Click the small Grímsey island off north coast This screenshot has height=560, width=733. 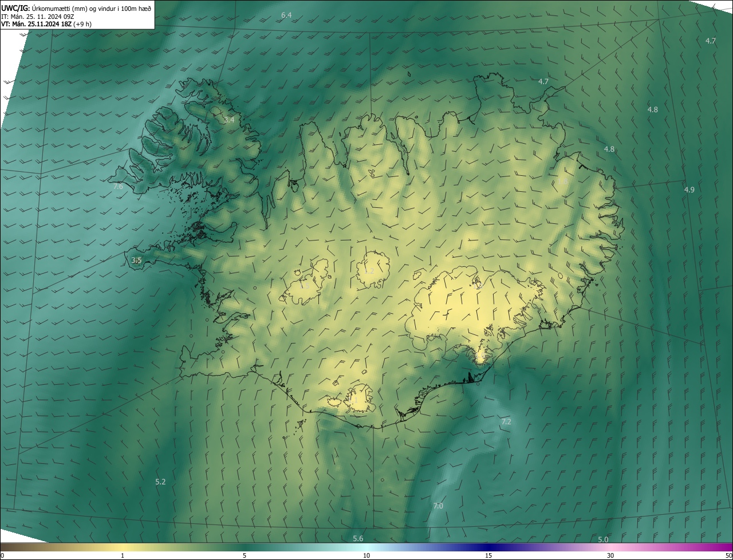coord(410,73)
